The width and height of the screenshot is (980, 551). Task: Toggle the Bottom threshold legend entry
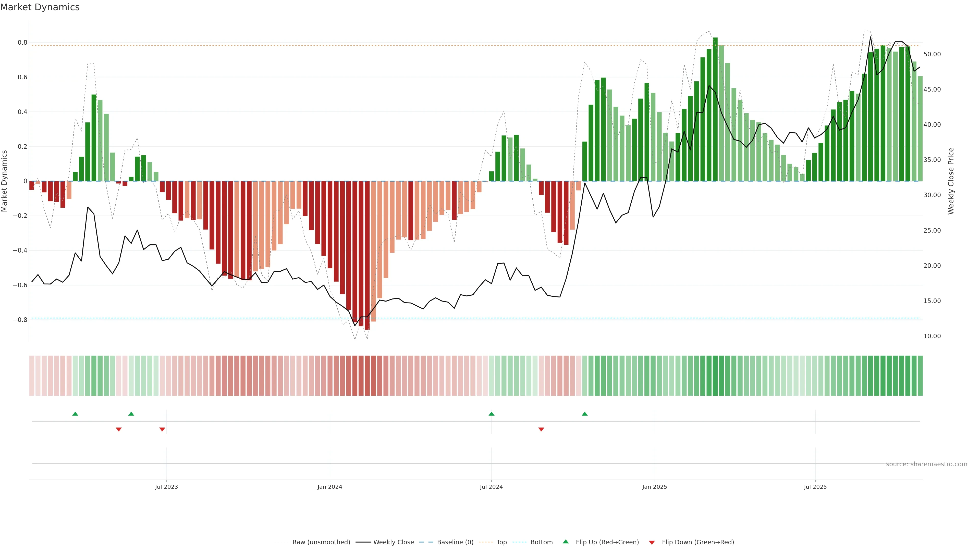click(x=541, y=542)
